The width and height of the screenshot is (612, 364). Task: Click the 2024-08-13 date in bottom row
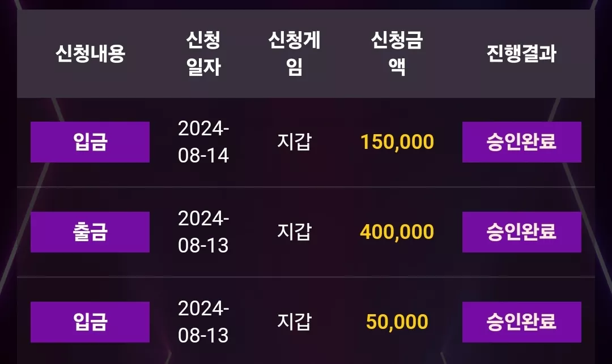pyautogui.click(x=203, y=322)
